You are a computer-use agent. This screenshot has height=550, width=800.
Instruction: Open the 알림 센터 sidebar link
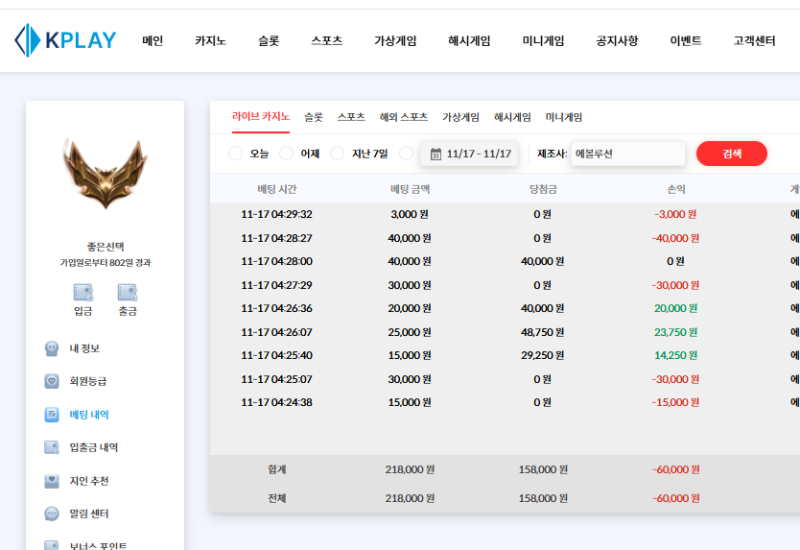click(89, 513)
